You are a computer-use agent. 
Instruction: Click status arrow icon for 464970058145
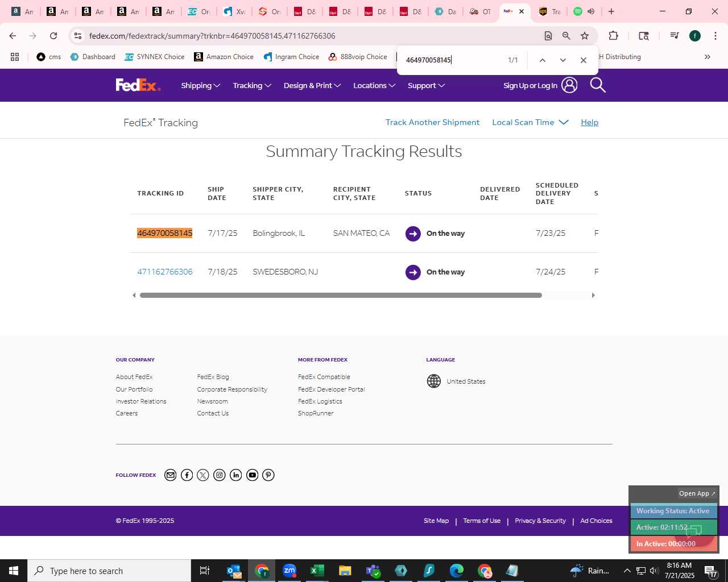click(x=413, y=234)
